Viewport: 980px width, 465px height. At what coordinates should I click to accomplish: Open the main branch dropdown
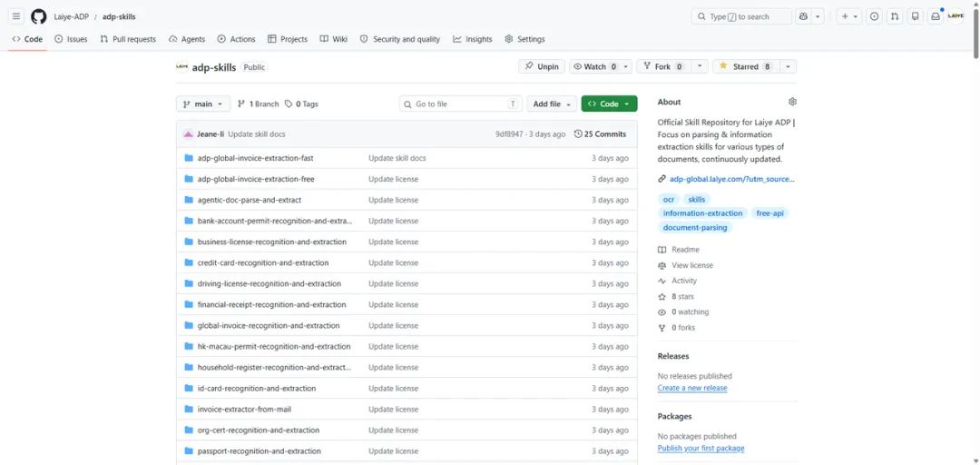[x=203, y=104]
